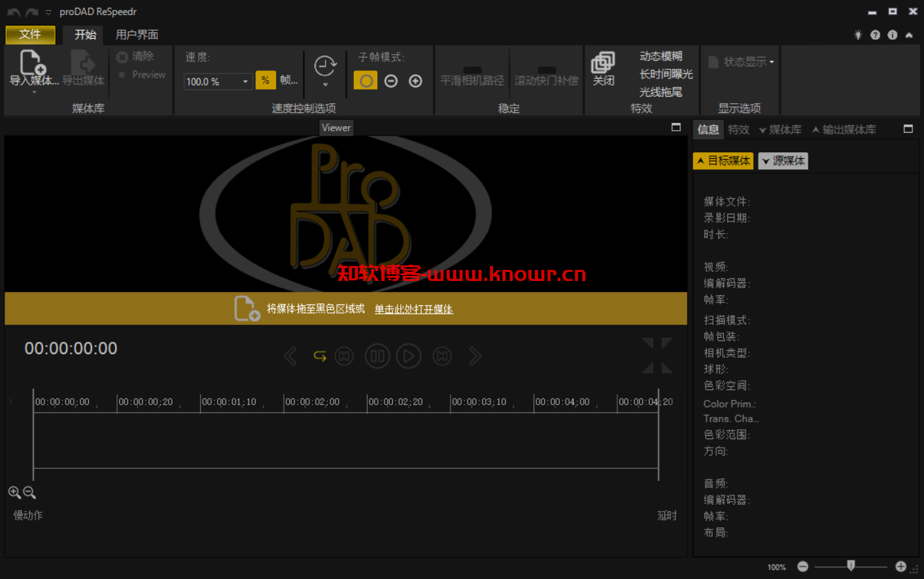Open the Output Media Library (输出媒体库) tab

[x=844, y=129]
